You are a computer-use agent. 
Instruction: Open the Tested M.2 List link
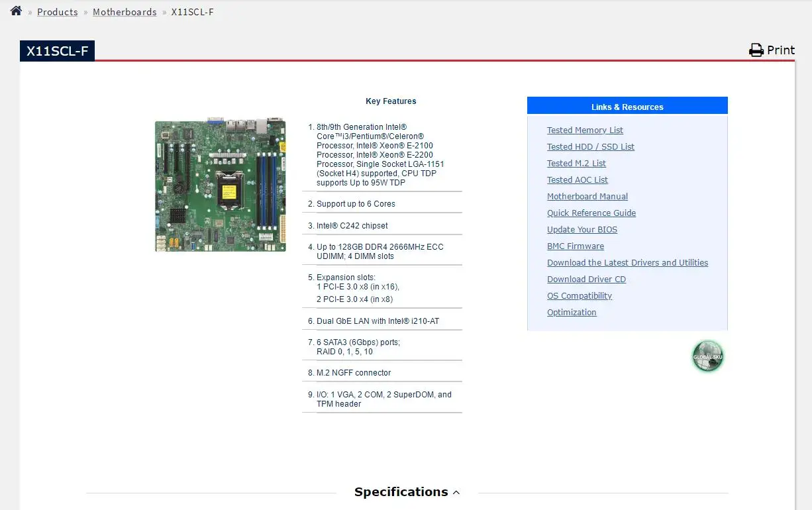(576, 164)
